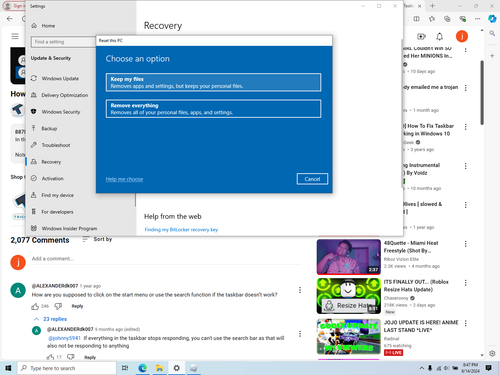Like the ALEXANDERdk007 top comment

click(x=35, y=306)
